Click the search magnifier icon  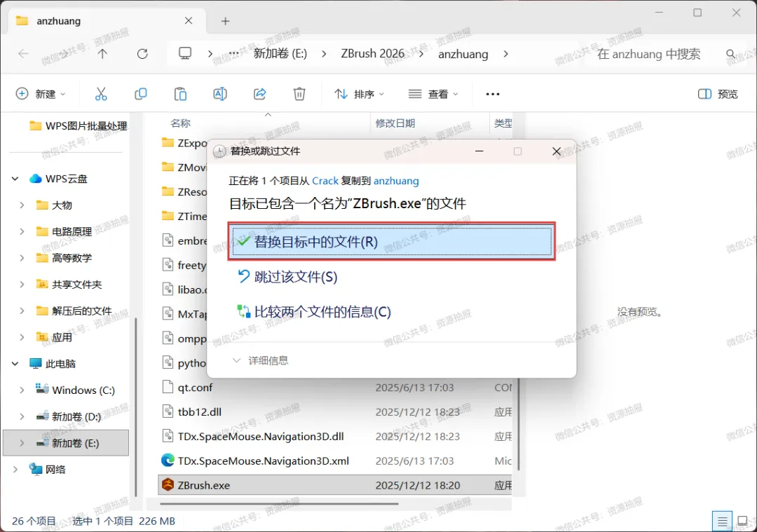pos(731,53)
